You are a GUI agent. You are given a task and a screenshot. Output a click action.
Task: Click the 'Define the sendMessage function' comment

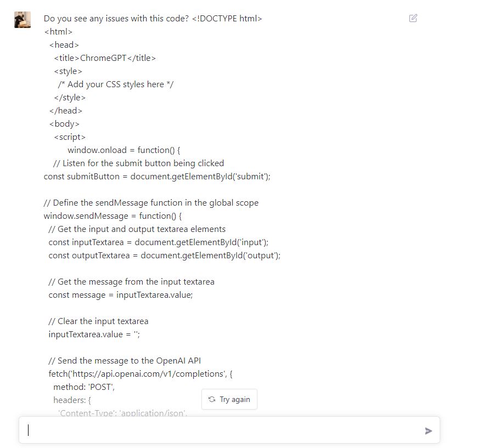point(151,203)
